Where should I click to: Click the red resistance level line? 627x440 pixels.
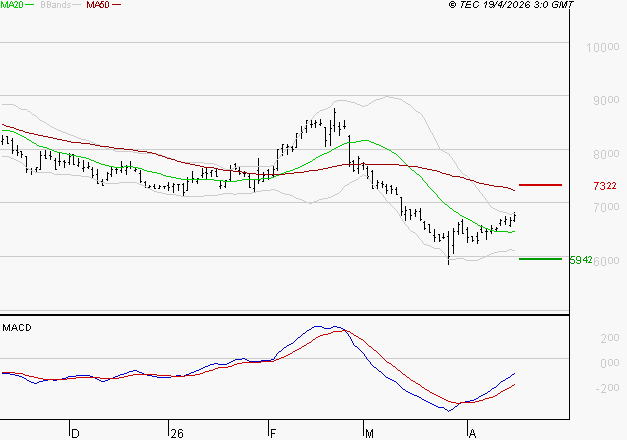click(540, 185)
